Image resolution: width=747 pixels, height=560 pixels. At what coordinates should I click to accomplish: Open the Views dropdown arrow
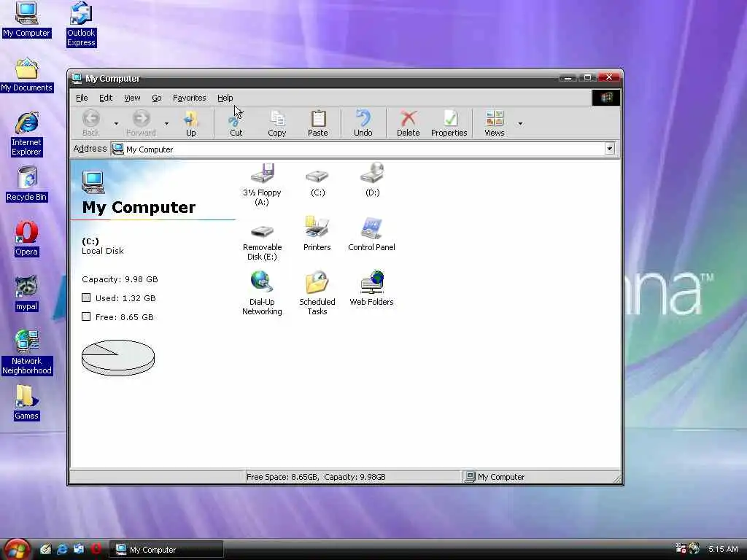coord(521,123)
